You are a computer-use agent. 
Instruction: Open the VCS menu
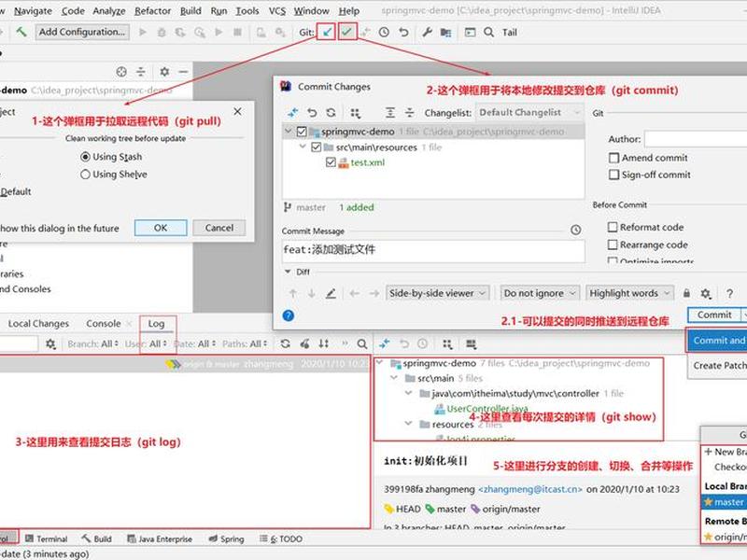pyautogui.click(x=277, y=11)
